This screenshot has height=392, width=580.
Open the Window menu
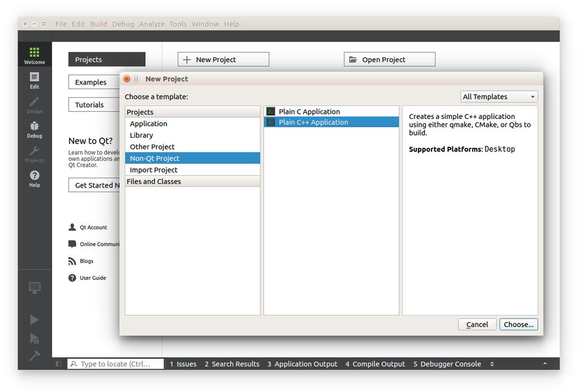[x=205, y=24]
